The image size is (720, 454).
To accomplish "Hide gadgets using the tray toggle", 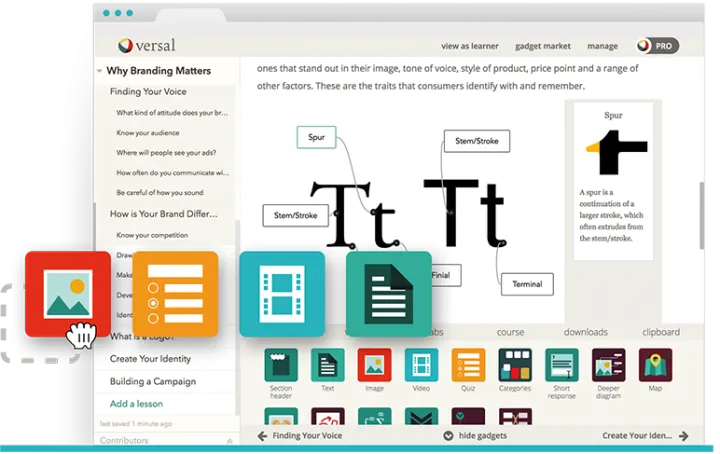I will (x=475, y=436).
